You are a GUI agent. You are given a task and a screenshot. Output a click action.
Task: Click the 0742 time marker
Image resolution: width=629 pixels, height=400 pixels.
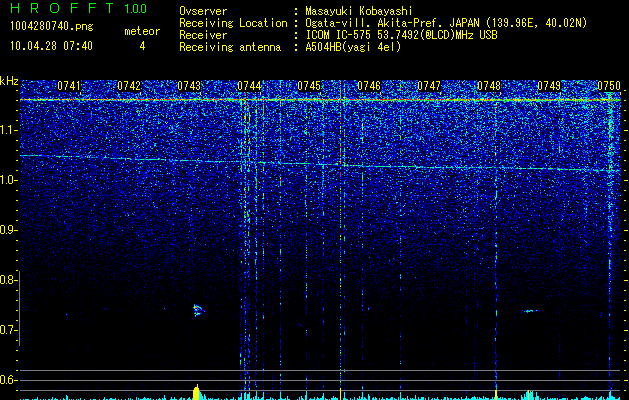tap(129, 86)
